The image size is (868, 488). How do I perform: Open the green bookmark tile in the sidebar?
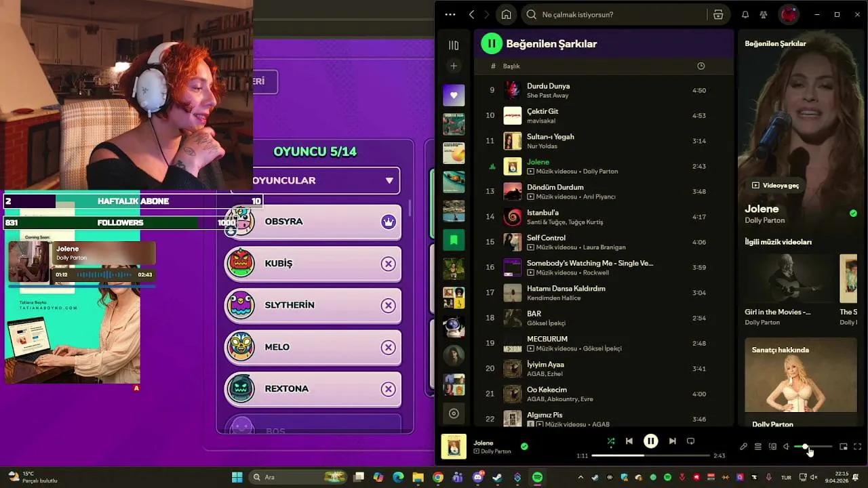click(x=454, y=240)
